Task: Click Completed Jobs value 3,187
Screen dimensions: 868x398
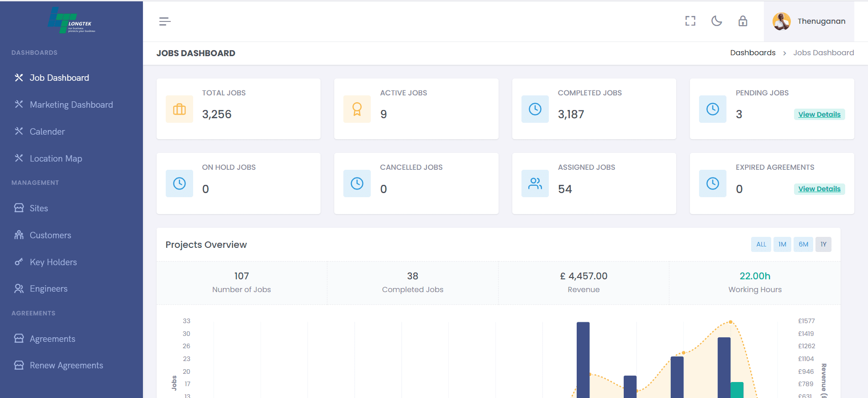Action: 571,114
